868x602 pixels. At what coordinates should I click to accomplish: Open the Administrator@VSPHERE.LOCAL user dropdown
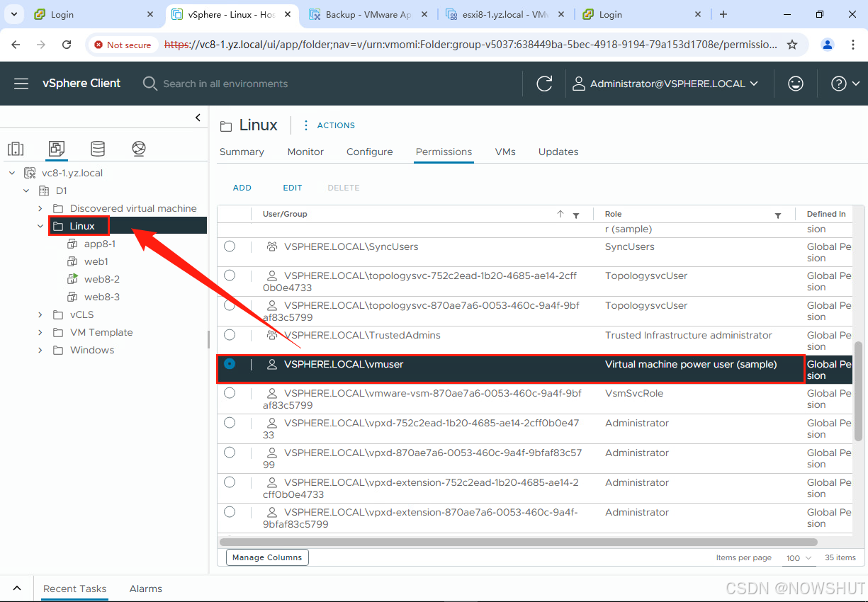coord(665,84)
